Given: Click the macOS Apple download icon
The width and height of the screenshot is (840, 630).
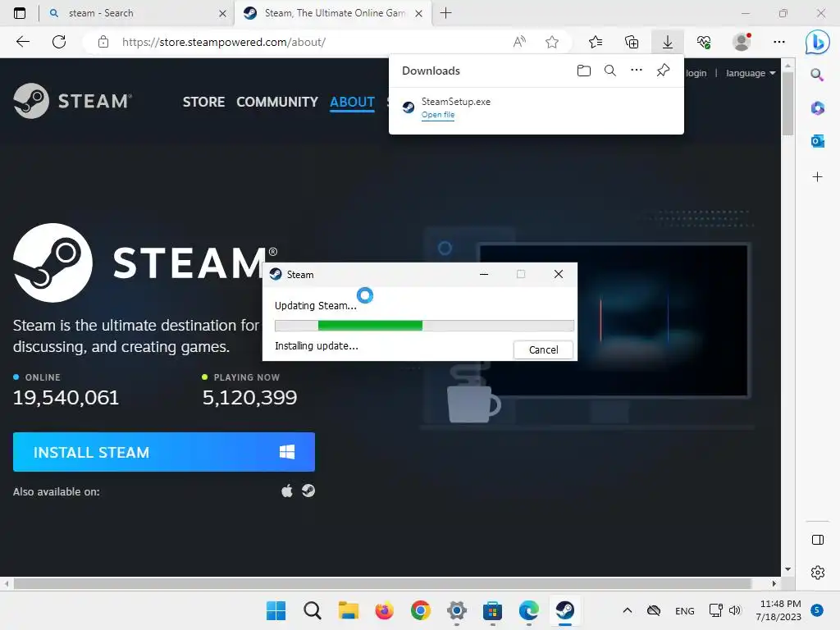Looking at the screenshot, I should pyautogui.click(x=287, y=491).
